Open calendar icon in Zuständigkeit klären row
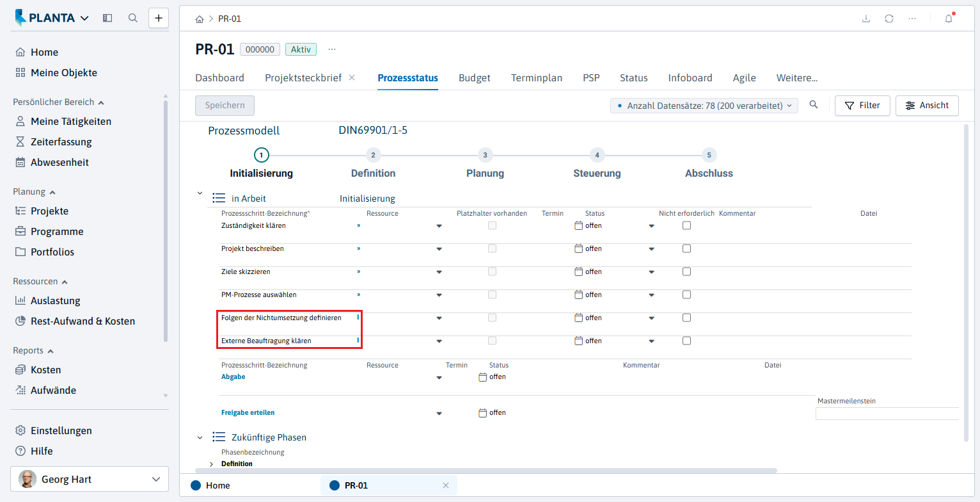This screenshot has height=502, width=980. coord(579,225)
